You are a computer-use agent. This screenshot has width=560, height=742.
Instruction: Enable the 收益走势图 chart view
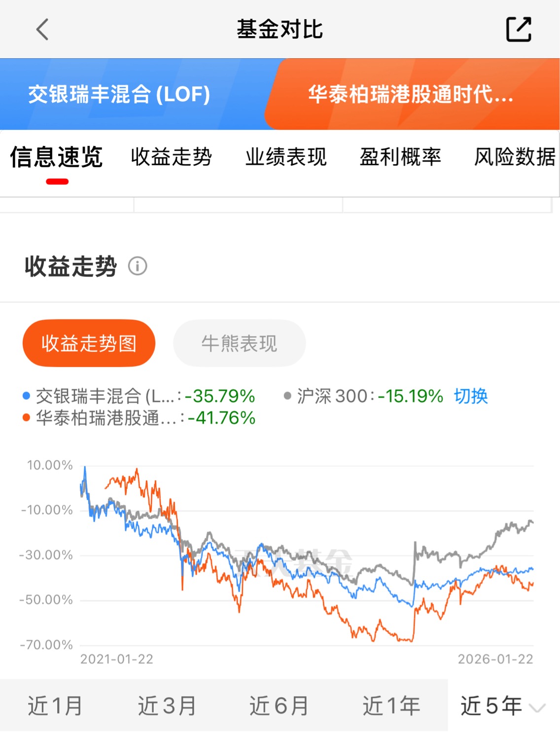(x=89, y=343)
